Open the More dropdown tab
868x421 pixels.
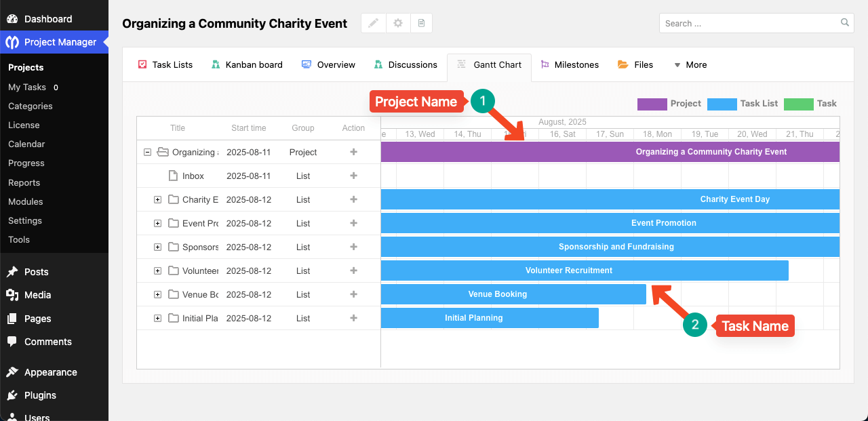coord(690,64)
